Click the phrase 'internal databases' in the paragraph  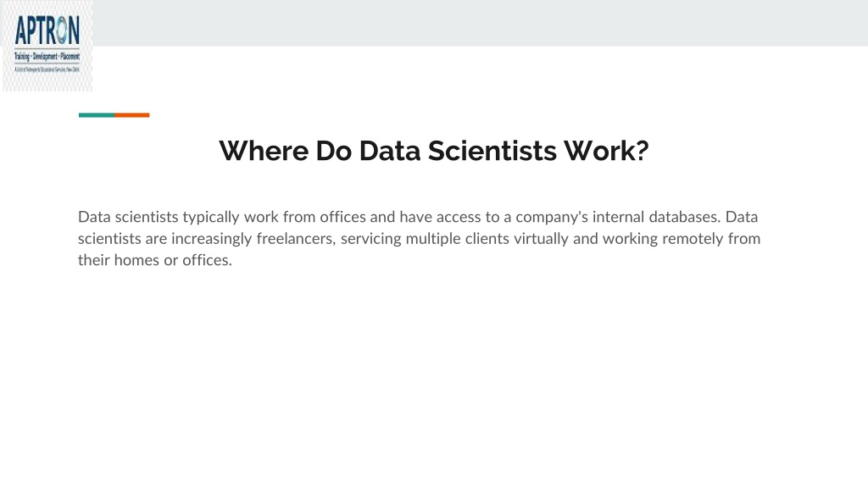click(657, 217)
